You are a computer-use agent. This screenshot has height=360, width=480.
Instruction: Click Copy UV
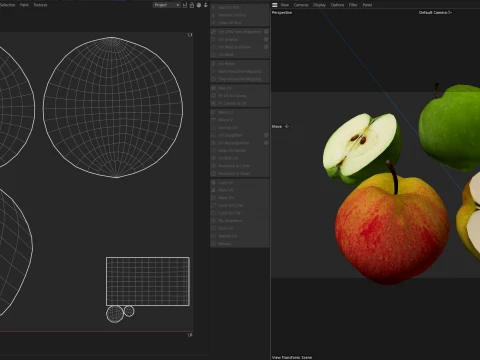(x=239, y=183)
